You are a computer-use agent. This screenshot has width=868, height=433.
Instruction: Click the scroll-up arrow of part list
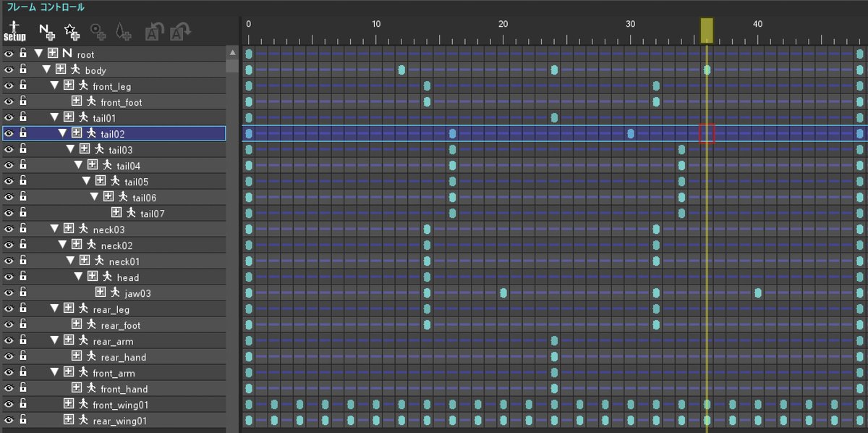[x=232, y=52]
